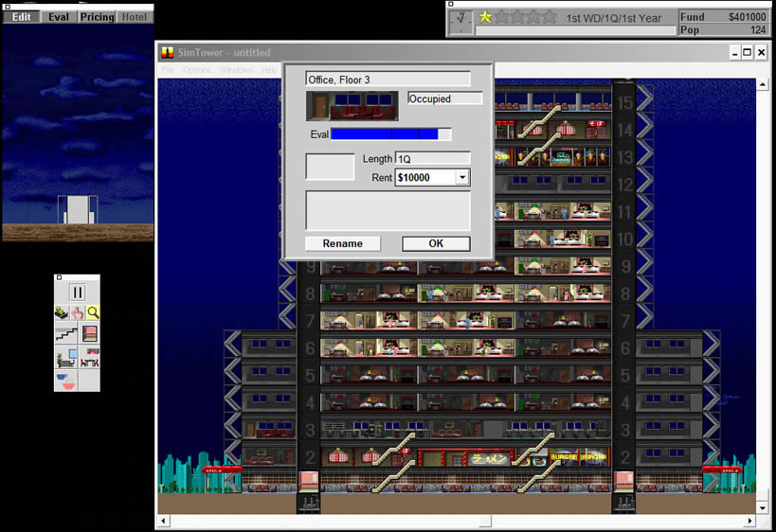Click the Pause button in toolbox
Image resolution: width=776 pixels, height=532 pixels.
point(78,293)
